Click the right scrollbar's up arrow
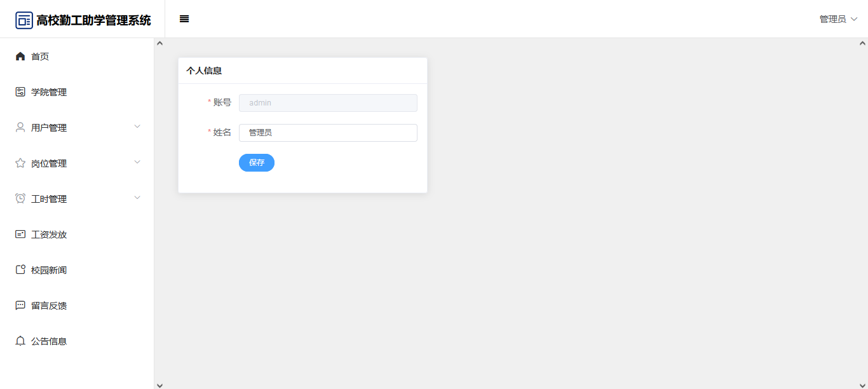This screenshot has width=868, height=389. [862, 43]
